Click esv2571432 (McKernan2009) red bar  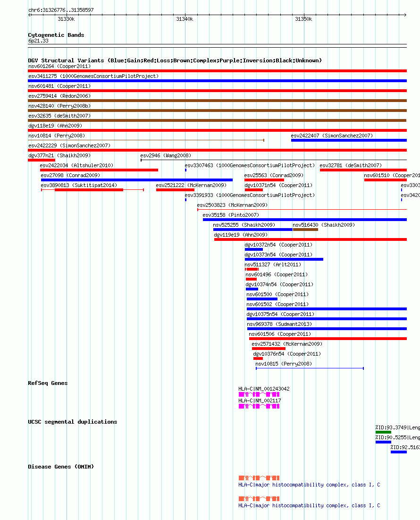tap(269, 349)
